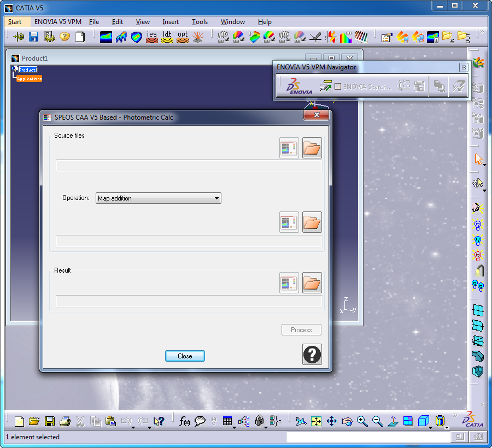
Task: Click the Process button
Action: (x=301, y=330)
